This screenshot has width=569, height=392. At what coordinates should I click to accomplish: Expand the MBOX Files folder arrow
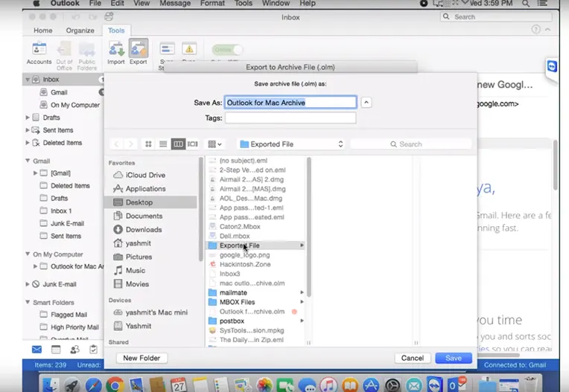302,302
